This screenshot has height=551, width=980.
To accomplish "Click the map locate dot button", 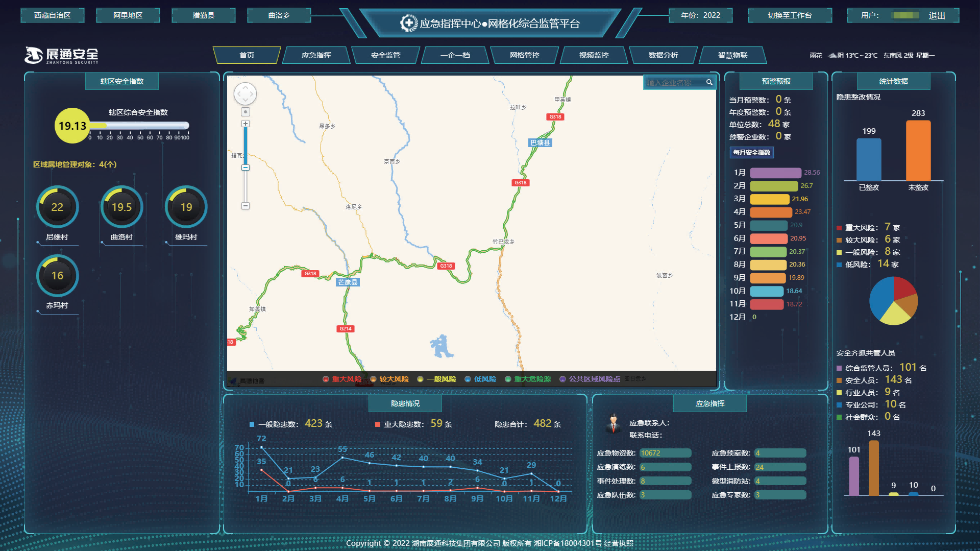I will [246, 112].
